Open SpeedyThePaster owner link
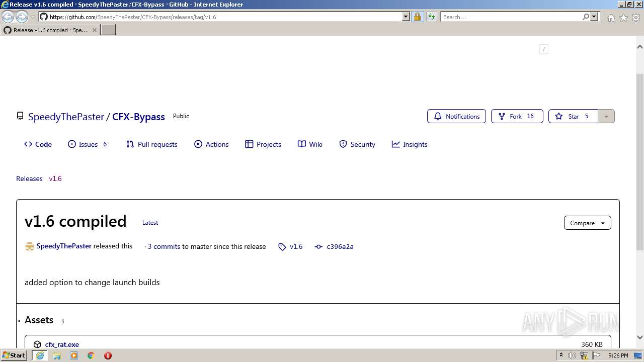 (66, 117)
